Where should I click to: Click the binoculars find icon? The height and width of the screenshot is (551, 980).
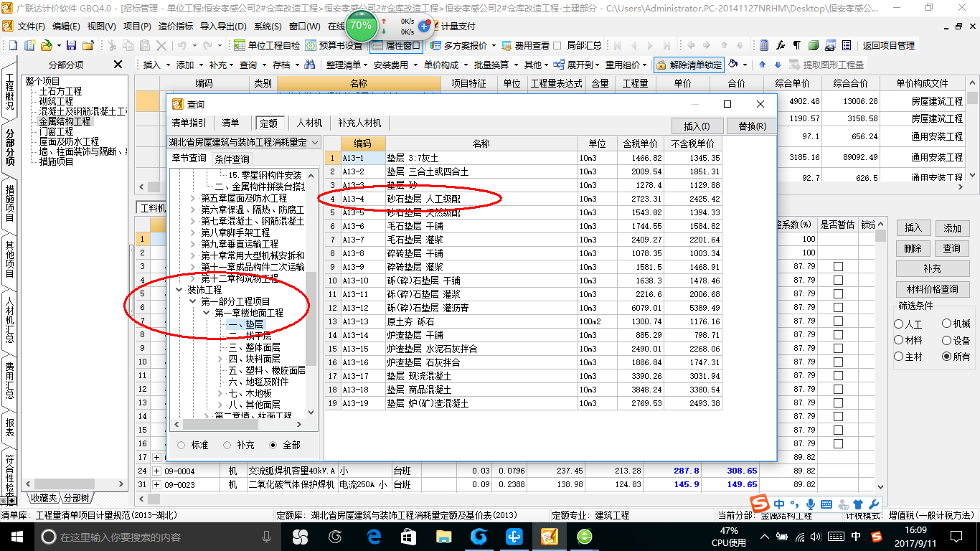click(310, 65)
